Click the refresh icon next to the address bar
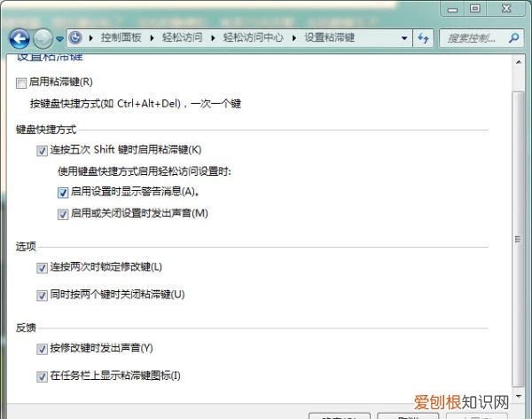Screen dimensions: 532x419 [423, 38]
